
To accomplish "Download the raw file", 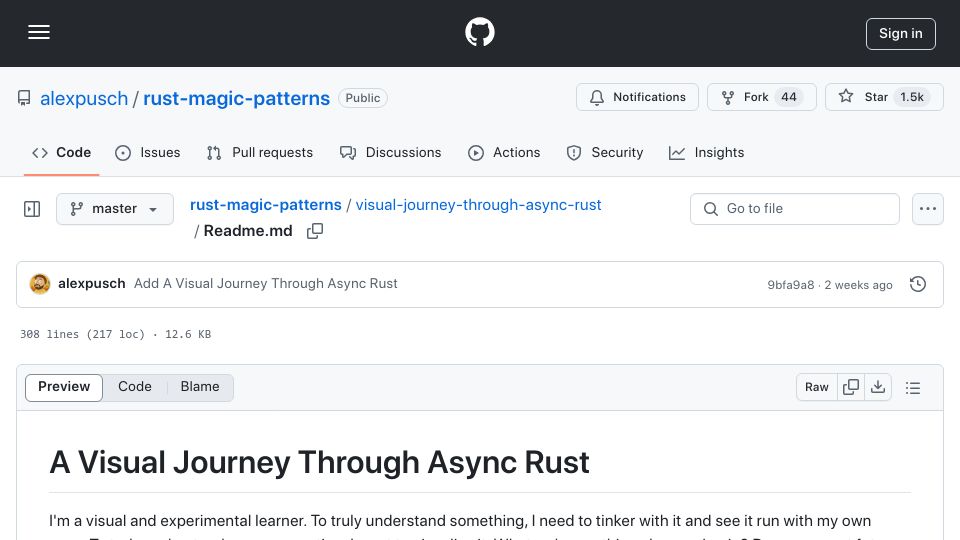I will pos(878,387).
